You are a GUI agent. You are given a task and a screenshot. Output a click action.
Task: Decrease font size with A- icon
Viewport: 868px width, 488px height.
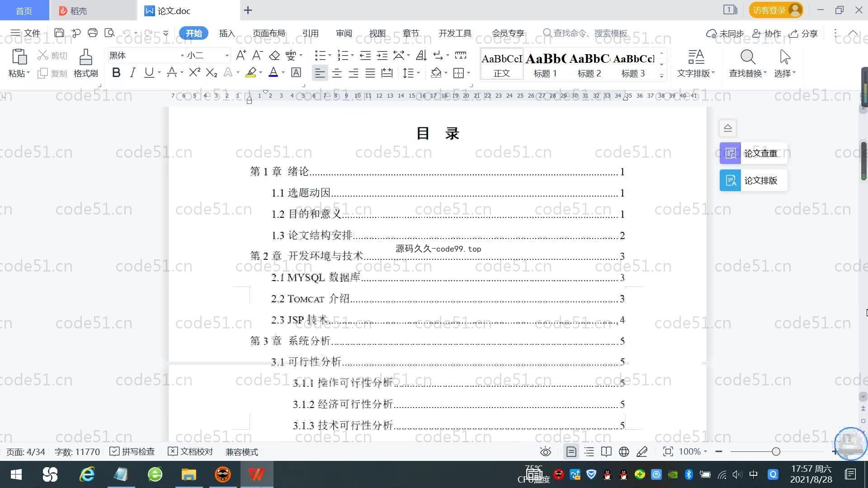(x=257, y=55)
